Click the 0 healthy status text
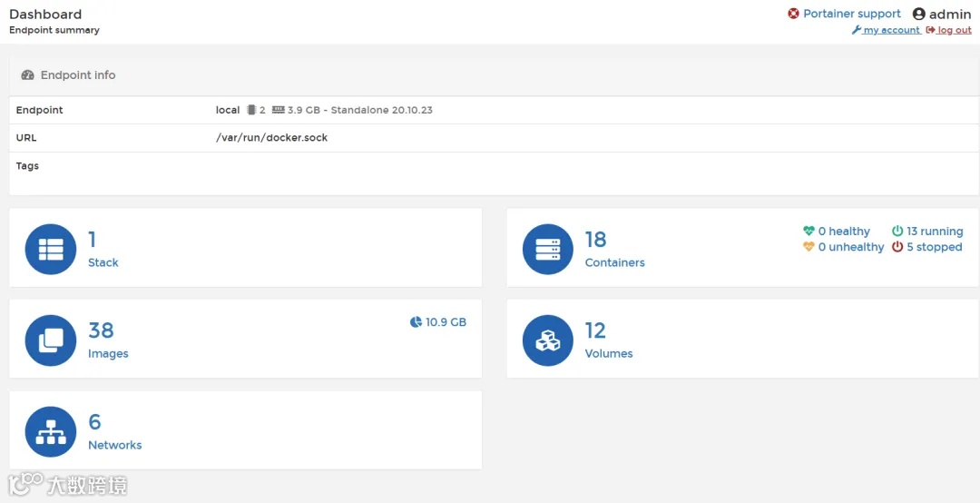 pyautogui.click(x=844, y=232)
